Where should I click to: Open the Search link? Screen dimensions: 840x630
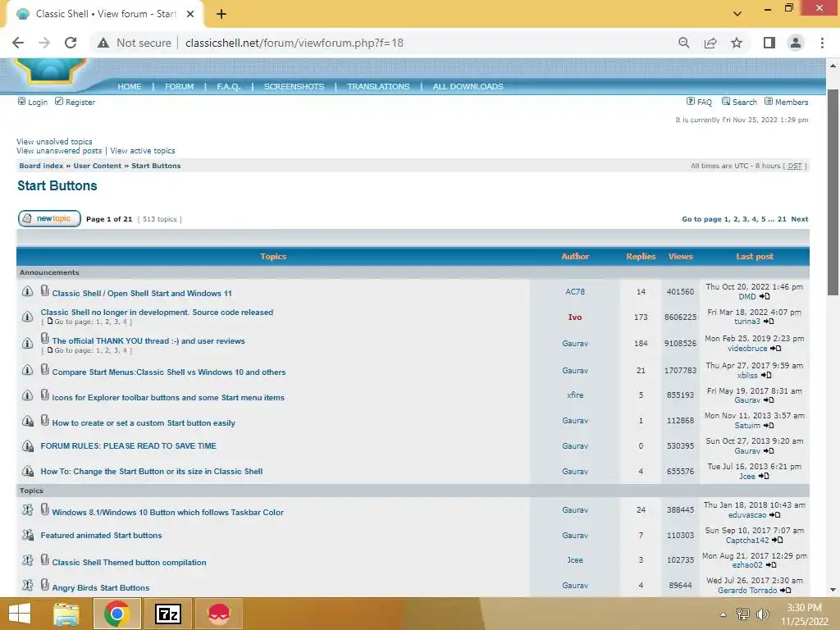pos(745,102)
